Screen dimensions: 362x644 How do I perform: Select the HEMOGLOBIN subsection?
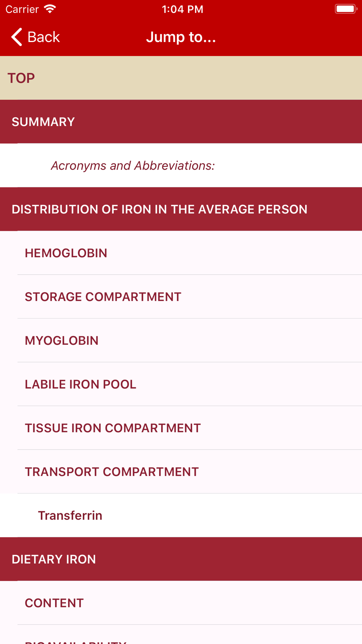click(181, 253)
